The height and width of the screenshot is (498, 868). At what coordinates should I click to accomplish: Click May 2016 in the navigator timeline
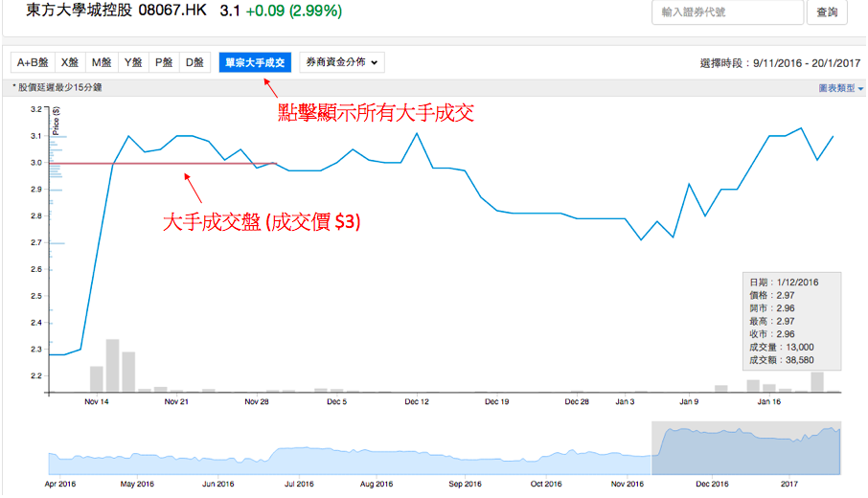click(x=138, y=486)
